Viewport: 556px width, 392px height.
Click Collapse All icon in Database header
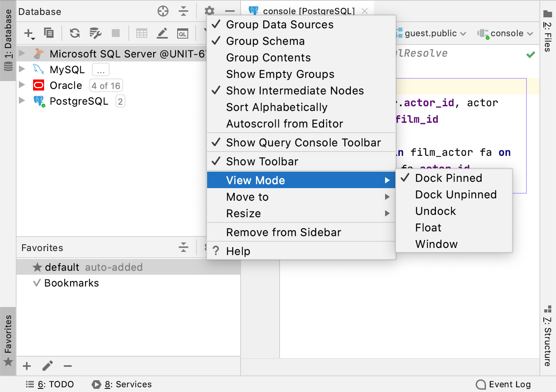pyautogui.click(x=183, y=11)
